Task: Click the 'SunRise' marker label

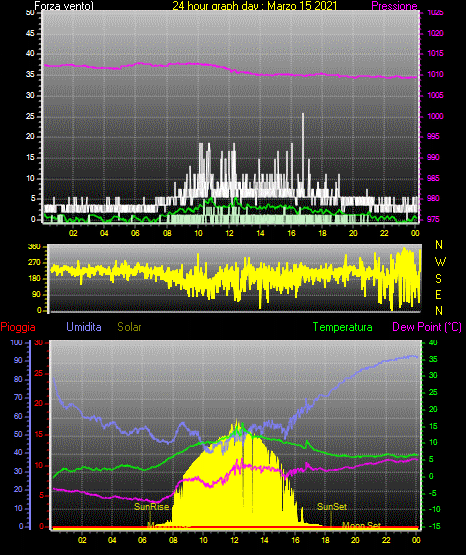Action: pos(151,507)
